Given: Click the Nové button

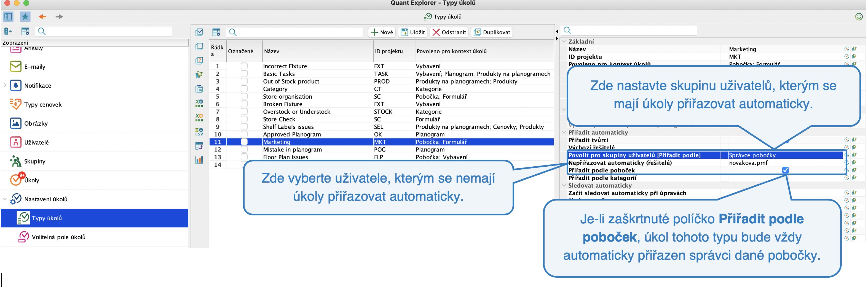Looking at the screenshot, I should (x=382, y=32).
